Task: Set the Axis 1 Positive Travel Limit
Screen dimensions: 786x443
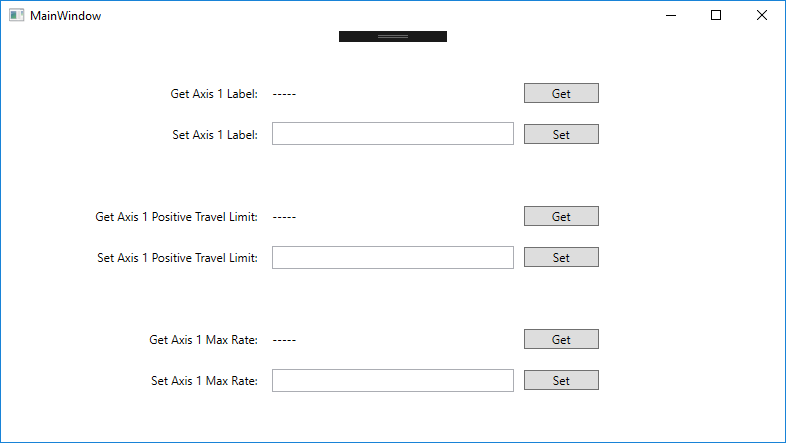Action: [561, 258]
